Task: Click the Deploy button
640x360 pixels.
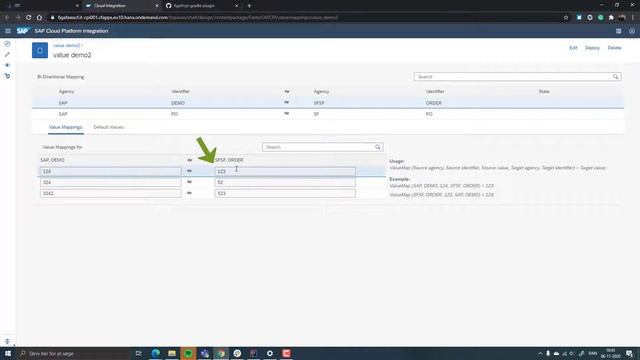Action: click(592, 48)
